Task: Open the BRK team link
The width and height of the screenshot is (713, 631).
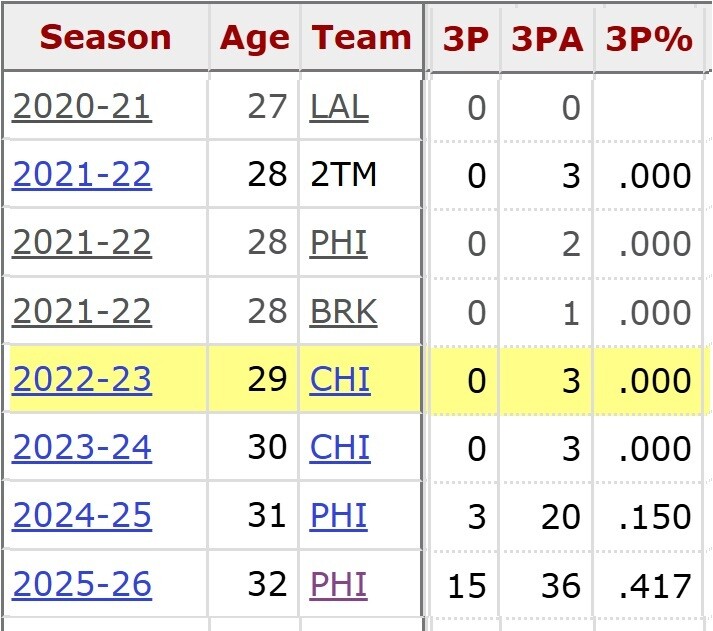Action: tap(344, 312)
